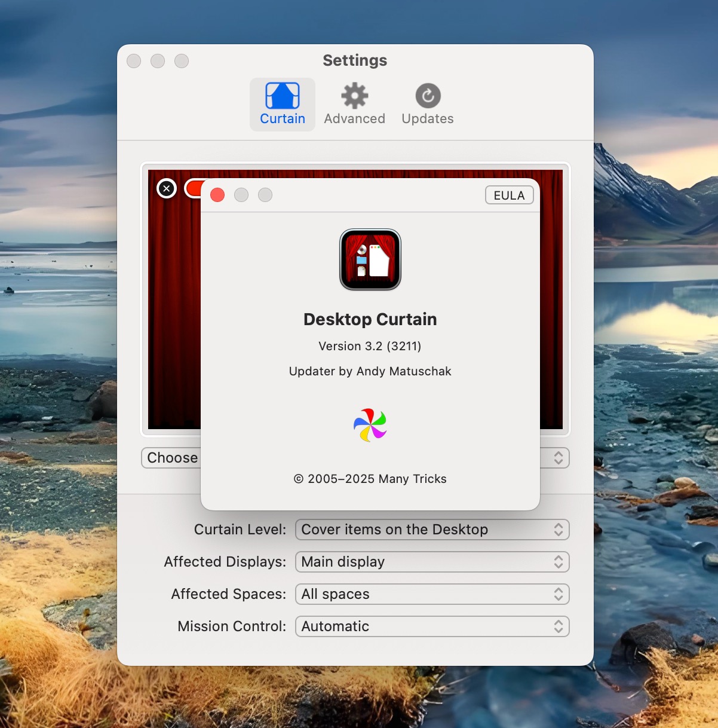Click the Desktop Curtain title text
This screenshot has width=718, height=728.
point(370,319)
